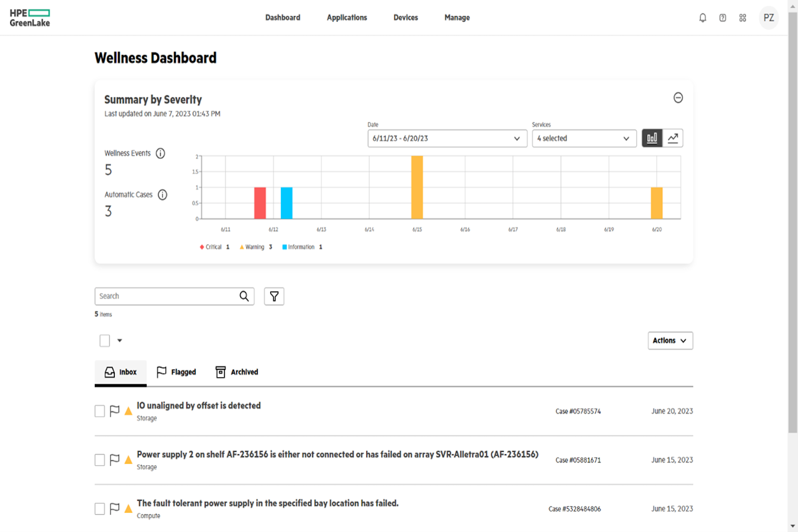Image resolution: width=798 pixels, height=532 pixels.
Task: Open the filter icon beside search
Action: tap(274, 296)
